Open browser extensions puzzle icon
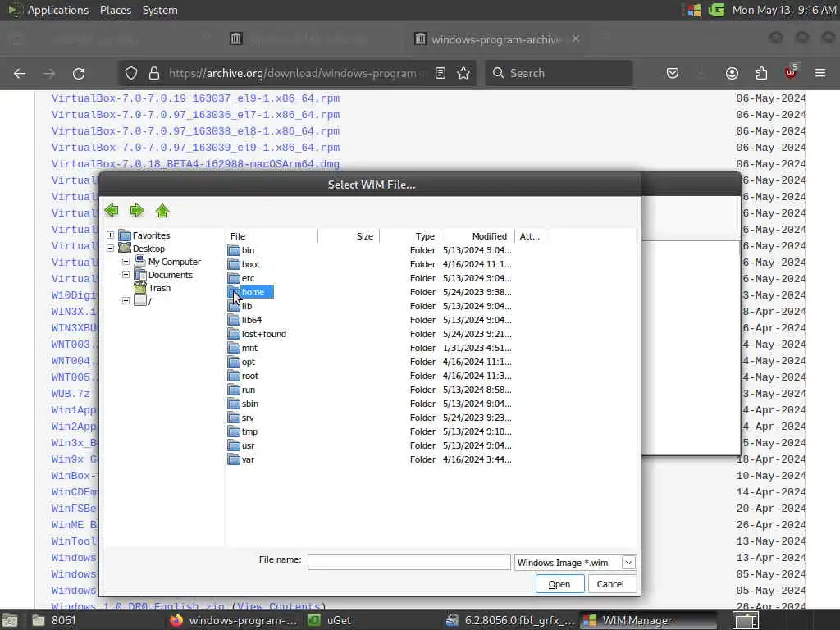The height and width of the screenshot is (630, 840). point(761,73)
